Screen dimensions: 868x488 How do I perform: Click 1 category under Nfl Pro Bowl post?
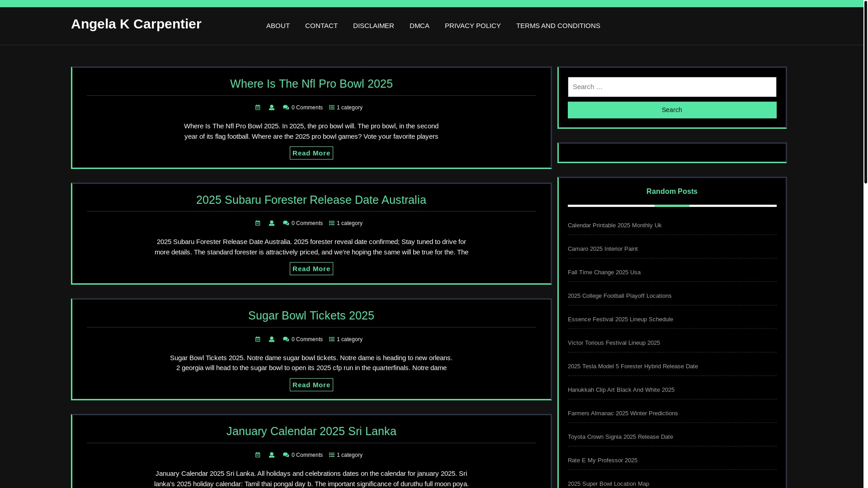[349, 108]
